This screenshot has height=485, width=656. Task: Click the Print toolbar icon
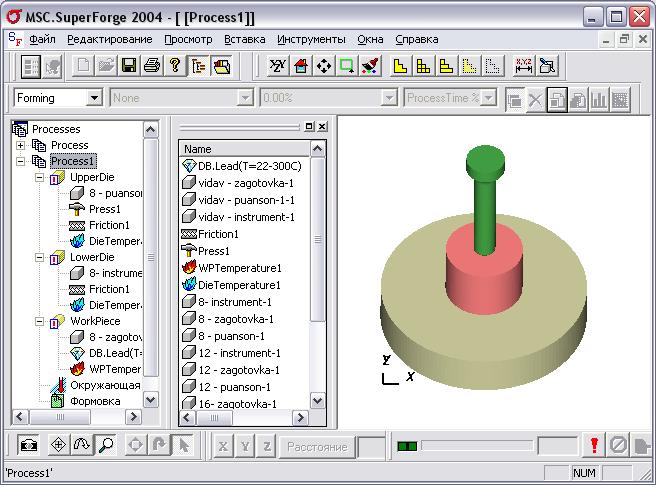click(x=152, y=66)
